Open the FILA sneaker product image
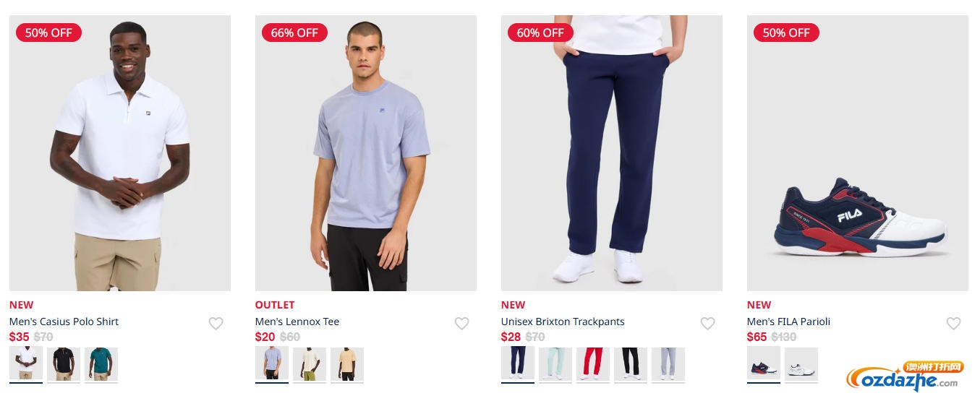Image resolution: width=980 pixels, height=401 pixels. (x=858, y=153)
